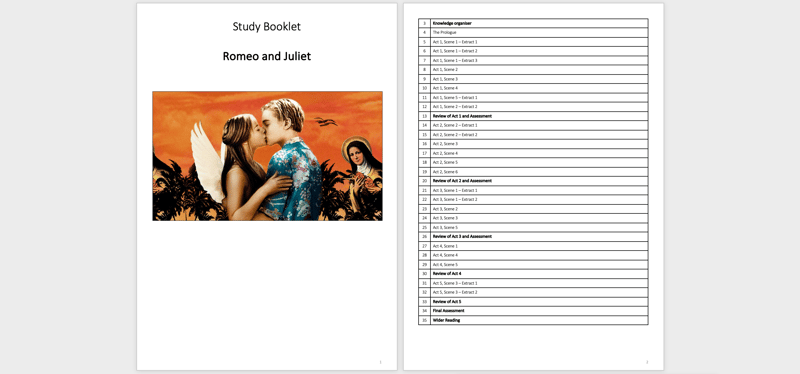Open 'Act 5, Scene 3 – Extract 1' row
This screenshot has height=374, width=800.
coord(533,283)
